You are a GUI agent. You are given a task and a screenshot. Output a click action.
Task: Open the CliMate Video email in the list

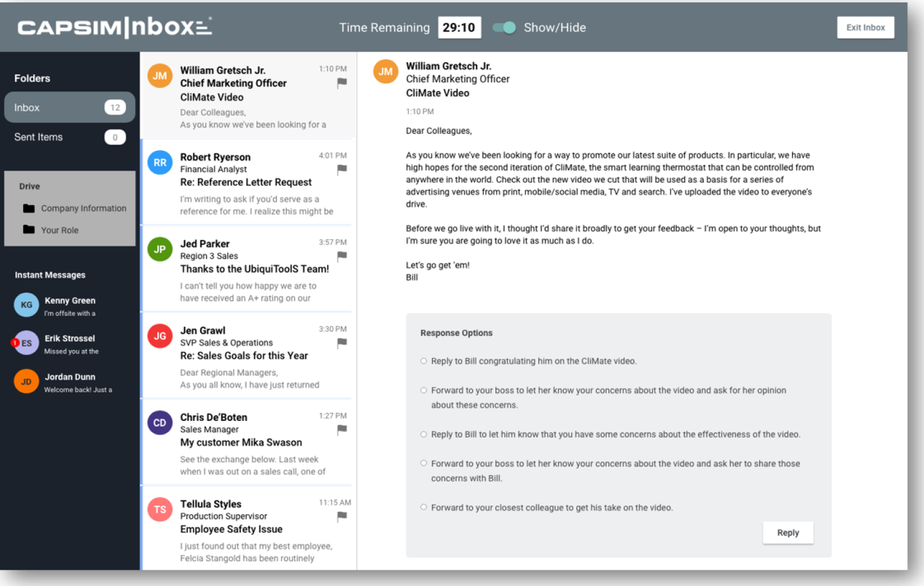248,95
